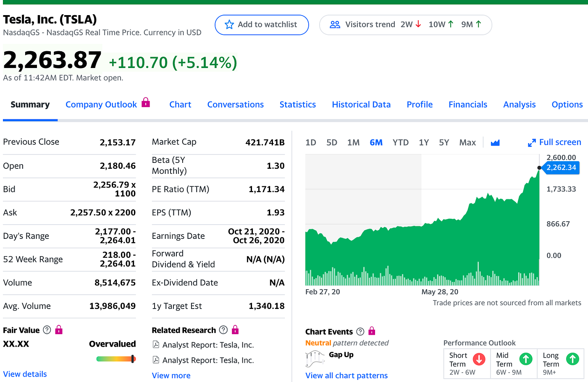Select the 1D chart range
The width and height of the screenshot is (588, 382).
311,143
